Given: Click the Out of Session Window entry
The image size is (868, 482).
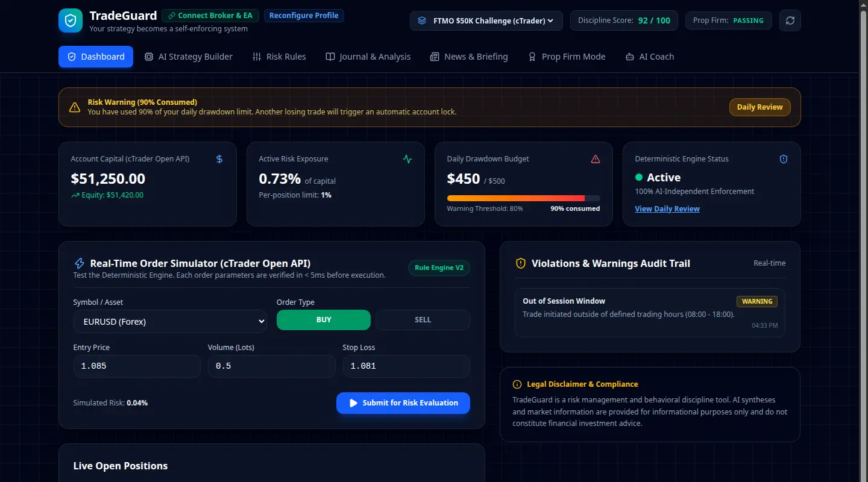Looking at the screenshot, I should (x=650, y=313).
